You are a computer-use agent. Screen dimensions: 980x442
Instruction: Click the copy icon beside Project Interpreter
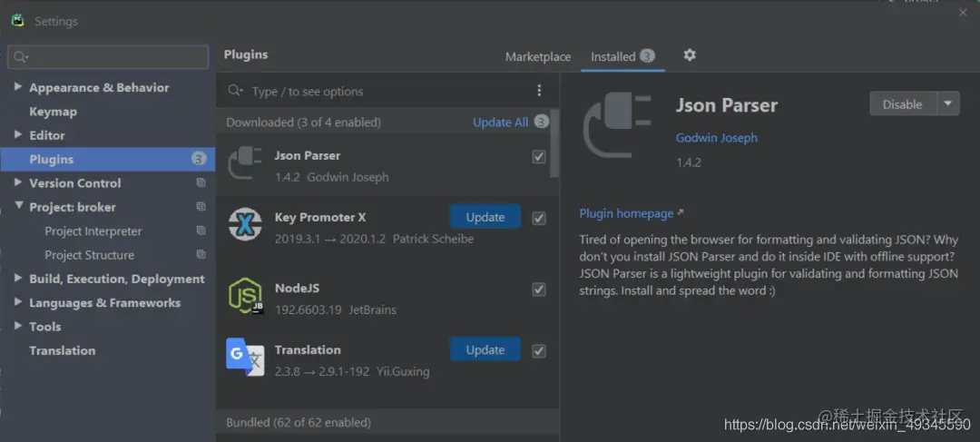click(201, 231)
